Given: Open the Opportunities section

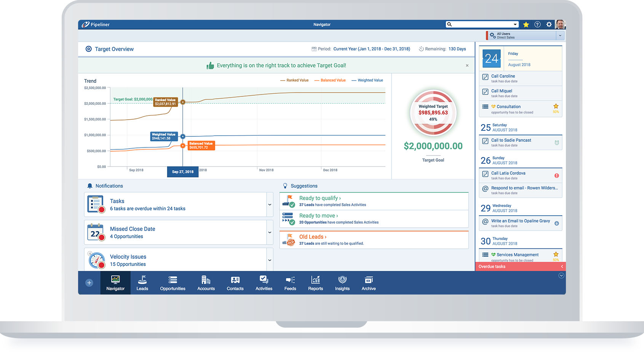Looking at the screenshot, I should click(173, 283).
